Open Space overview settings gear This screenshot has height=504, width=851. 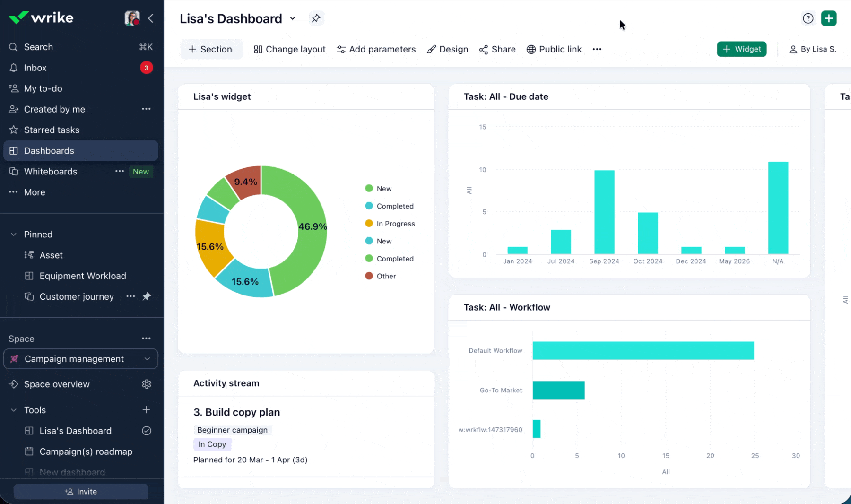point(147,384)
